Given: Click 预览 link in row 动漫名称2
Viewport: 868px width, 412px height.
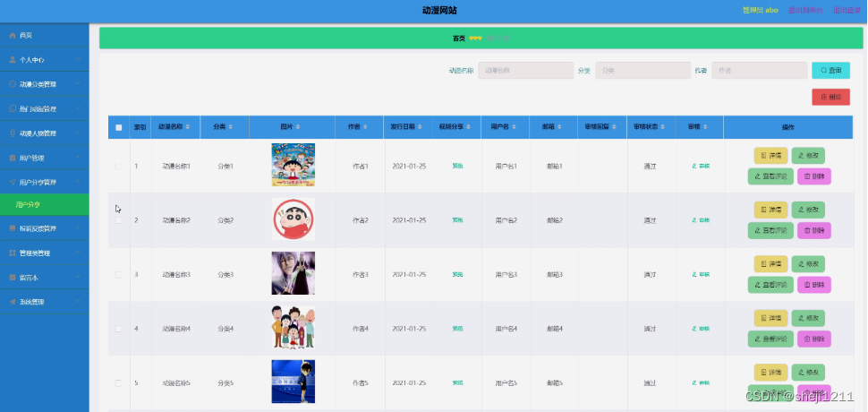Looking at the screenshot, I should pyautogui.click(x=457, y=220).
